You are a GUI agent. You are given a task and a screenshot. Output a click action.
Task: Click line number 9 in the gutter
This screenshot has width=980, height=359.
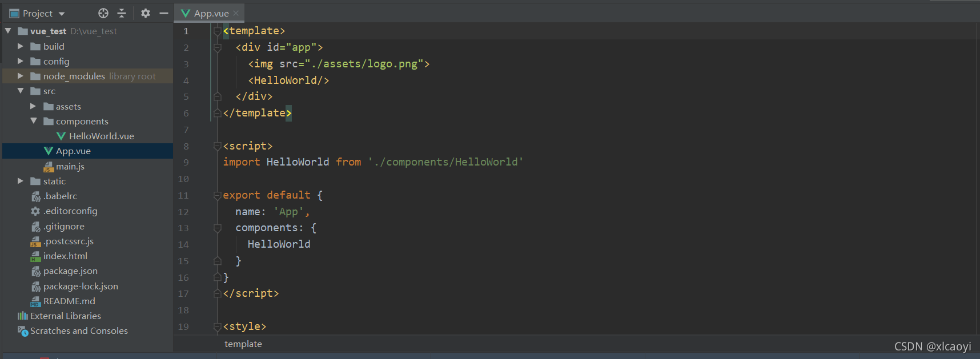(186, 162)
